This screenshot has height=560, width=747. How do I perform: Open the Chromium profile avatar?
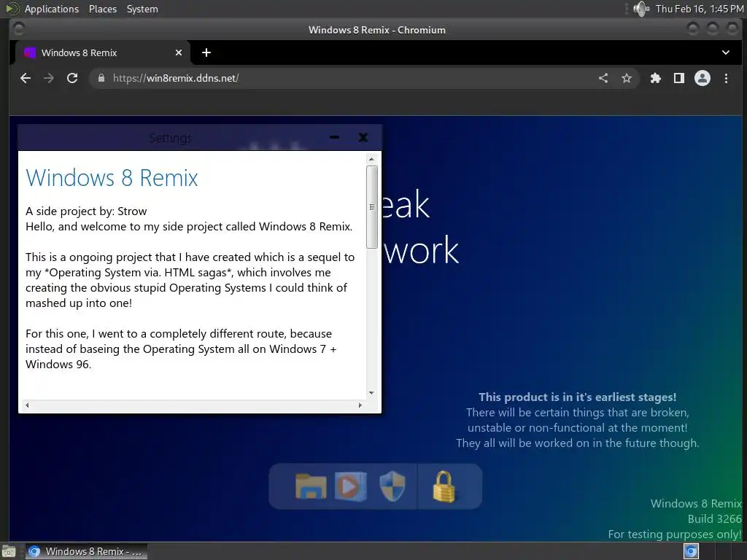703,78
